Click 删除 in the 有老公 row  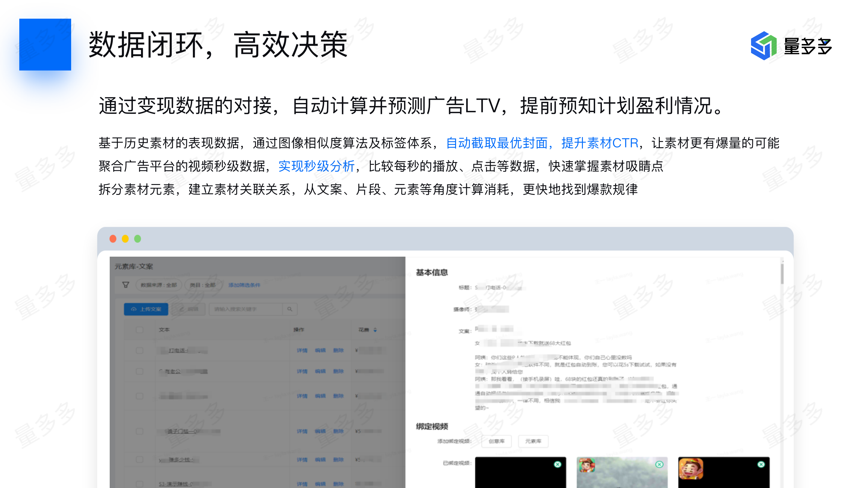(x=338, y=371)
